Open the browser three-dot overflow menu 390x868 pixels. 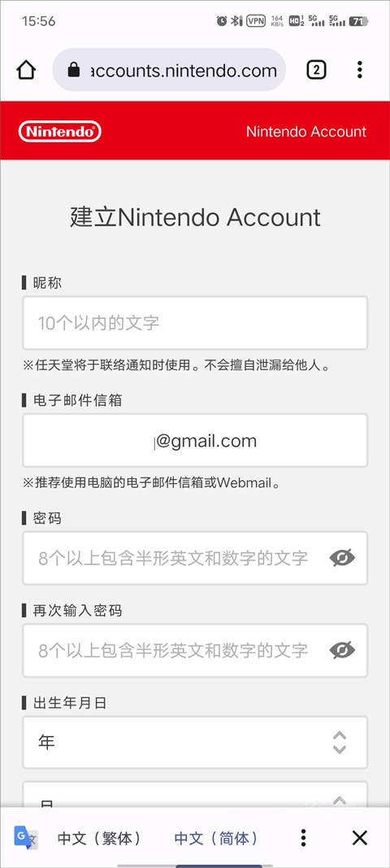pyautogui.click(x=360, y=70)
